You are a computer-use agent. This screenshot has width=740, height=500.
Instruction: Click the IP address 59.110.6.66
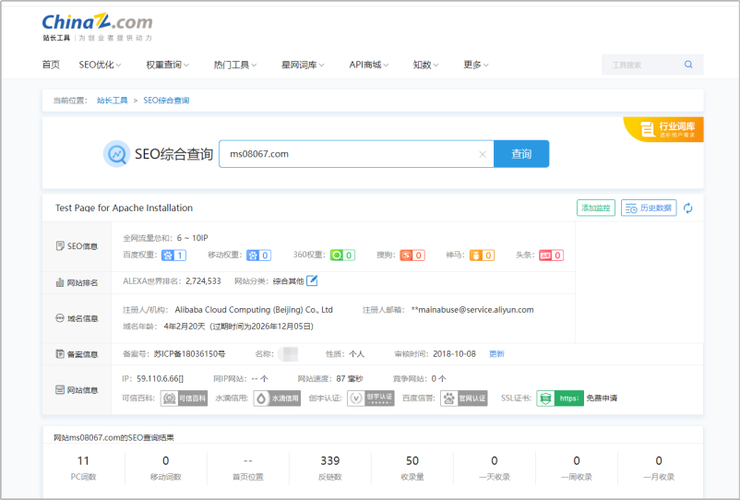[x=160, y=379]
